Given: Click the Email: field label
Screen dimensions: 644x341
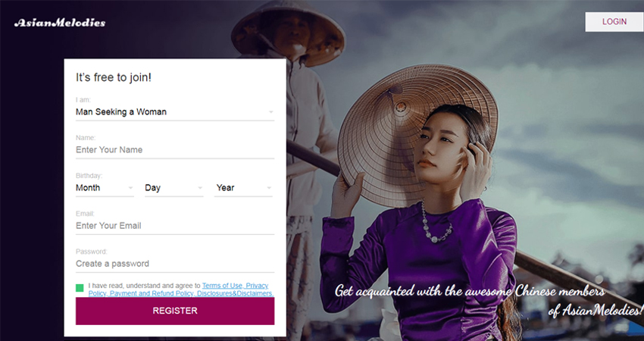Looking at the screenshot, I should [85, 214].
